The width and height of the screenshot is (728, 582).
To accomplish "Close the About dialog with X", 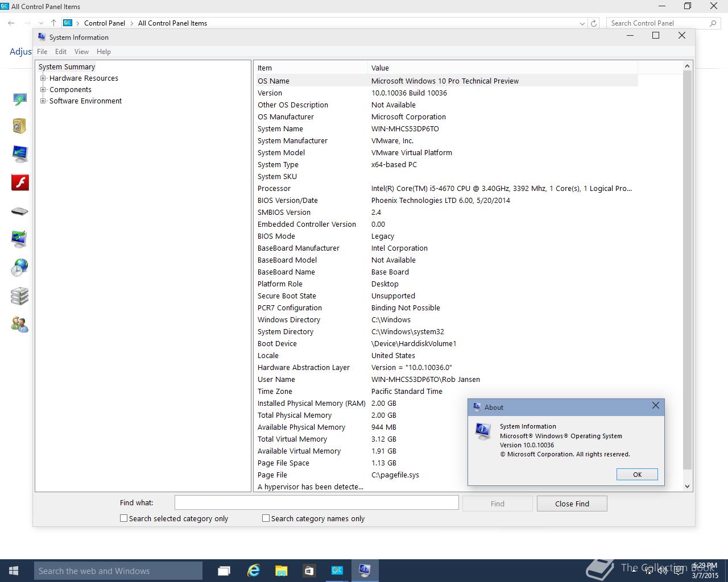I will click(x=656, y=406).
